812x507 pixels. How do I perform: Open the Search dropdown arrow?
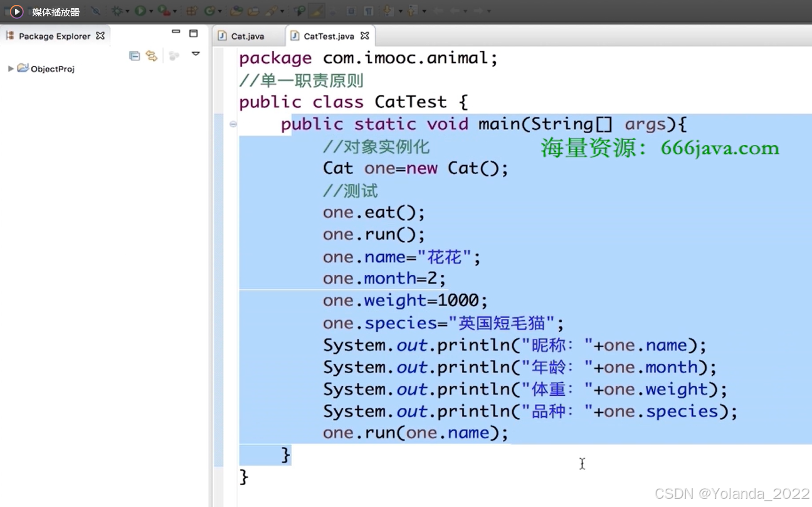point(282,11)
